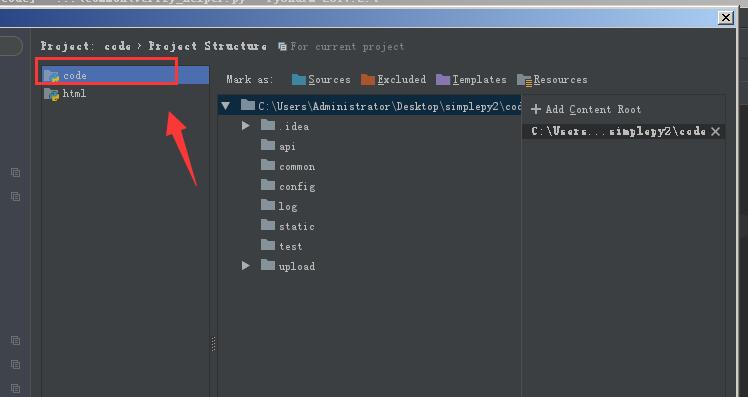Image resolution: width=748 pixels, height=397 pixels.
Task: Click Add Content Root
Action: point(586,109)
